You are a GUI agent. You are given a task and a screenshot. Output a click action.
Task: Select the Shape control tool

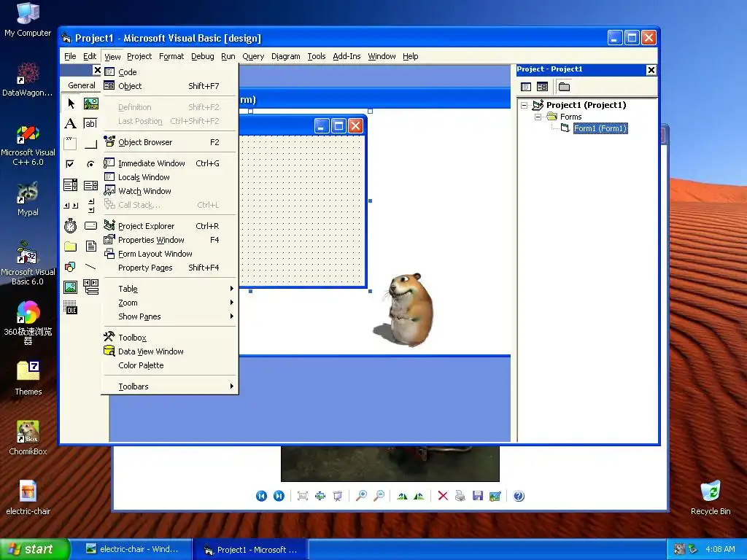coord(71,267)
